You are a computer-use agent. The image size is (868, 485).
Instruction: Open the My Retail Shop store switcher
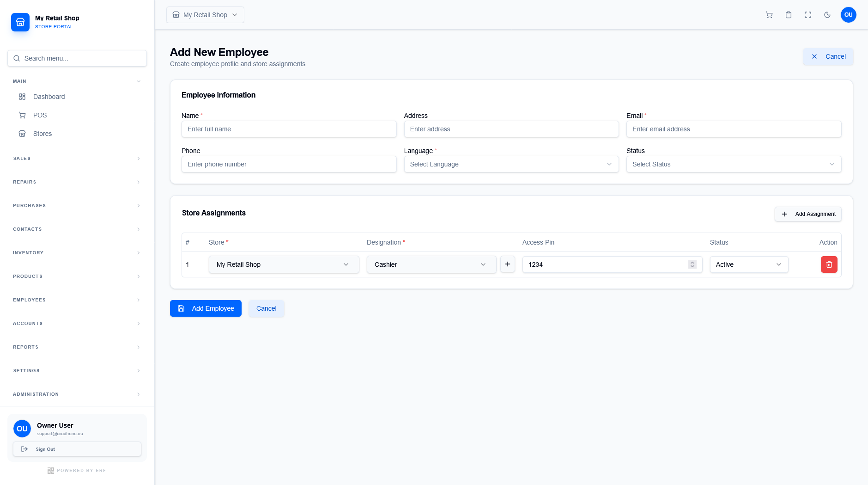tap(205, 15)
